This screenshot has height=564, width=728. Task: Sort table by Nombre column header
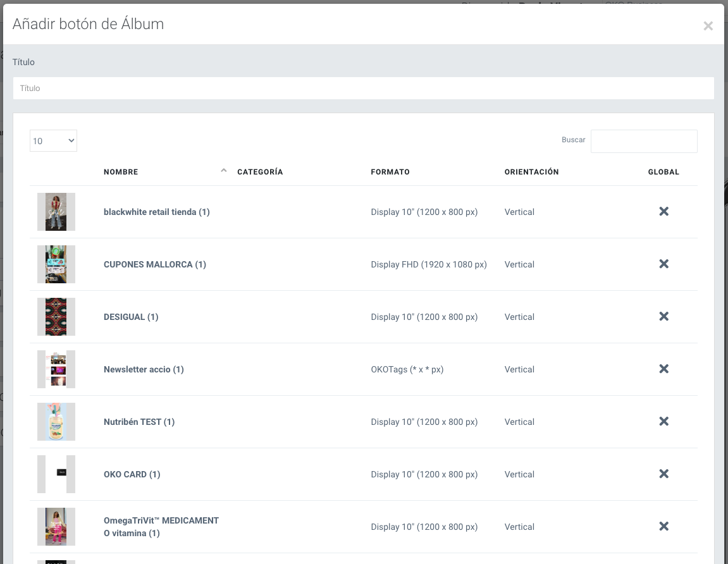[x=121, y=172]
